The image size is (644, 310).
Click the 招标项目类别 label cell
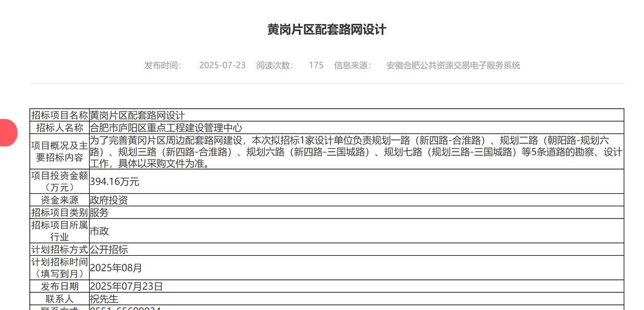tap(59, 212)
